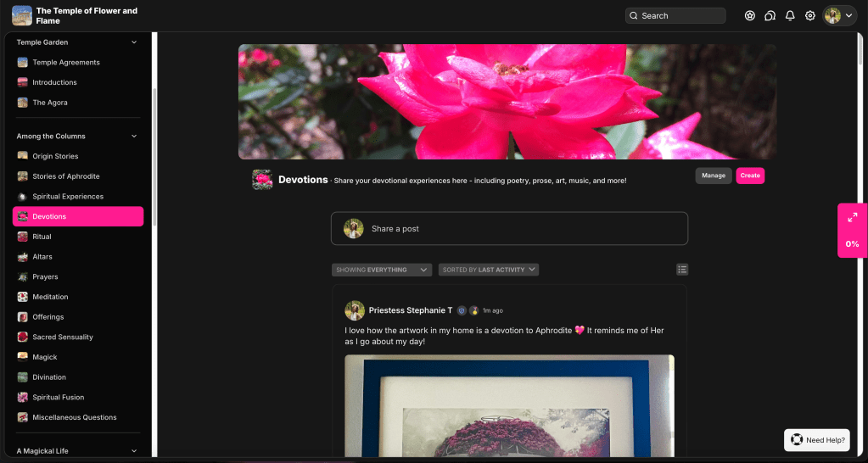Select Sacred Sensuality in the sidebar
Screen dimensions: 868x463
(62, 337)
